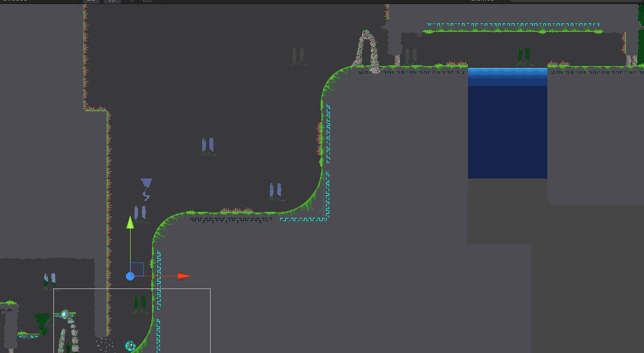The image size is (644, 353).
Task: Grab the red X-axis move gizmo arrow
Action: click(184, 276)
